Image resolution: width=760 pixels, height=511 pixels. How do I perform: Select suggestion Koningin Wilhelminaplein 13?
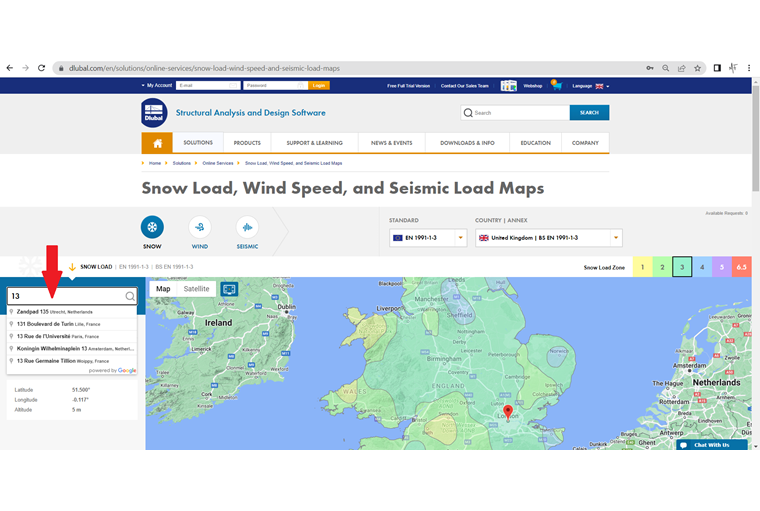72,348
